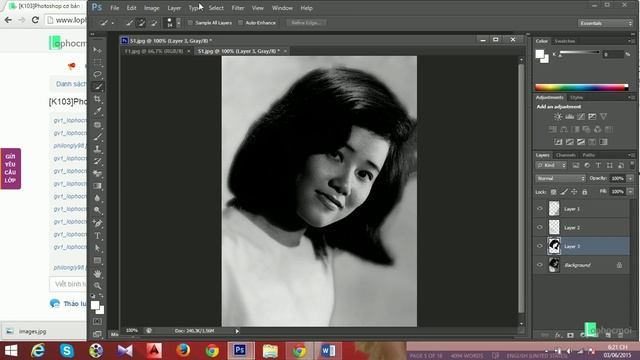Toggle pixel layer filter in Layers panel
The height and width of the screenshot is (360, 640).
[x=576, y=165]
